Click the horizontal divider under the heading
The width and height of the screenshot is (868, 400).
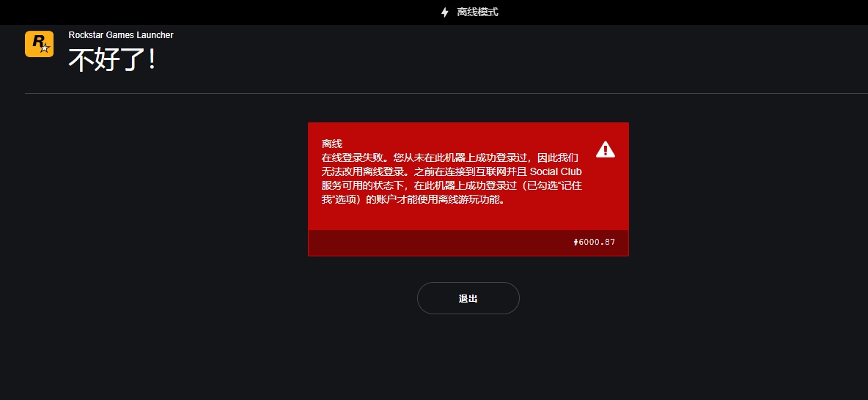pyautogui.click(x=446, y=94)
